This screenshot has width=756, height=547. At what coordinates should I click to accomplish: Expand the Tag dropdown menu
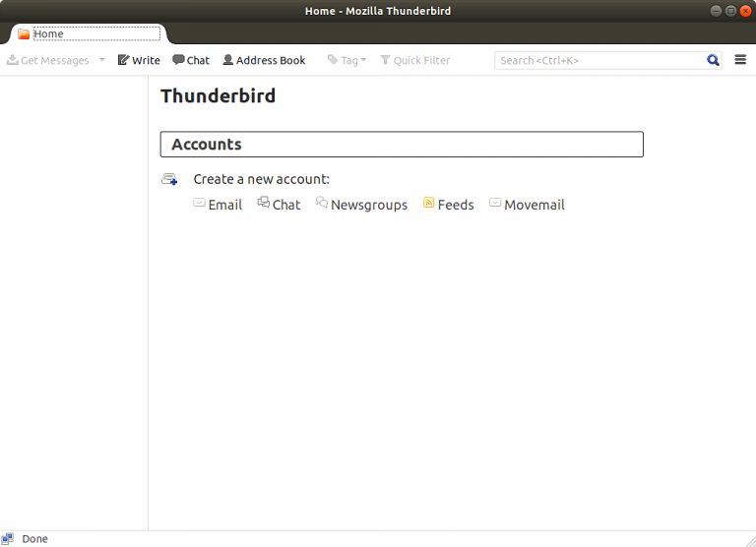(347, 60)
